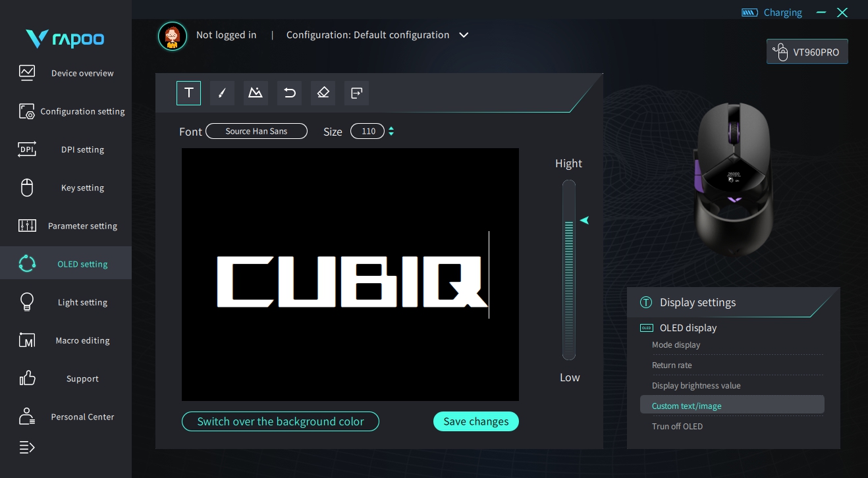
Task: Open the Source Han Sans font dropdown
Action: 256,132
